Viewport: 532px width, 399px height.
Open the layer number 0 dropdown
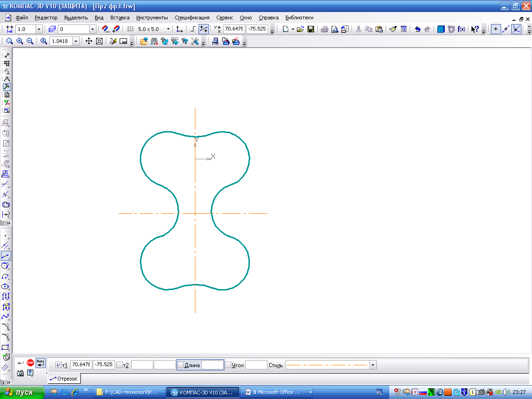pyautogui.click(x=92, y=29)
